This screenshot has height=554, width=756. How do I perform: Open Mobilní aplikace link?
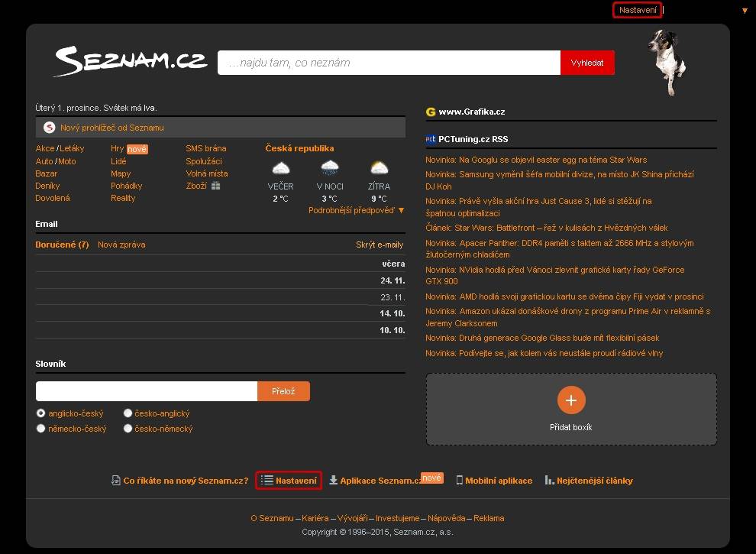point(499,481)
